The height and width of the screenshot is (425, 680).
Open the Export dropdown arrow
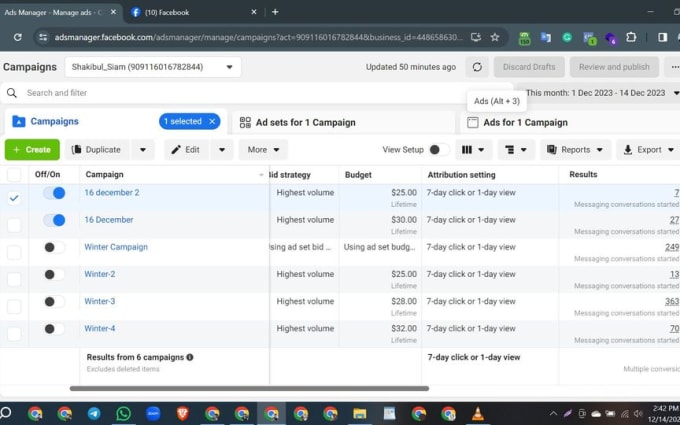pos(670,150)
